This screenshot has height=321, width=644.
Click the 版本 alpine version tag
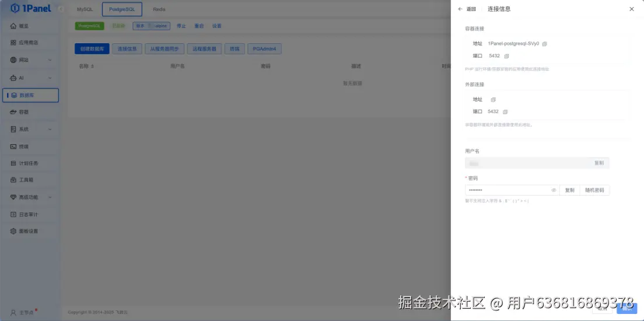pos(151,26)
